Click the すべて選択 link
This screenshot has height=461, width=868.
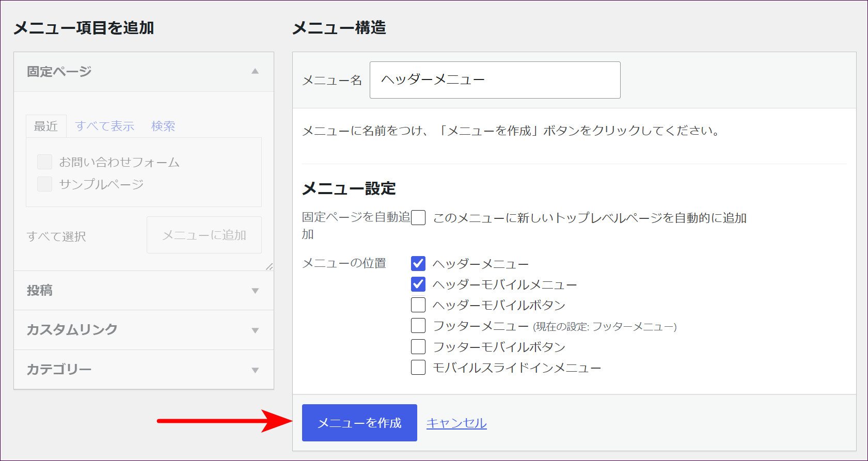[x=56, y=236]
